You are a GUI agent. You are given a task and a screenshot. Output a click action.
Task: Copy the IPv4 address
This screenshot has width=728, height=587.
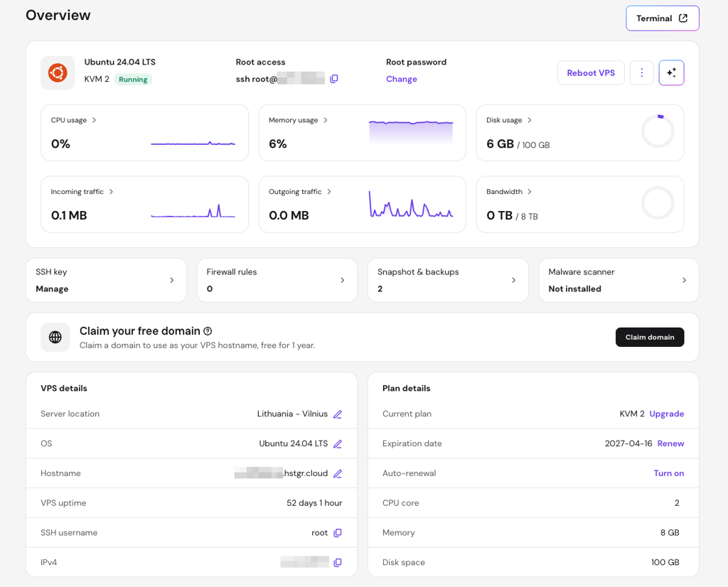tap(338, 562)
